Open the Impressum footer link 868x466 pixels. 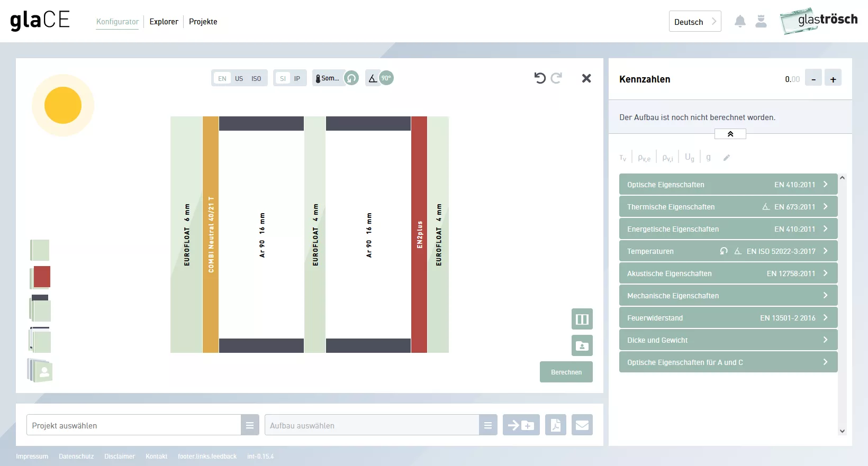click(x=32, y=456)
